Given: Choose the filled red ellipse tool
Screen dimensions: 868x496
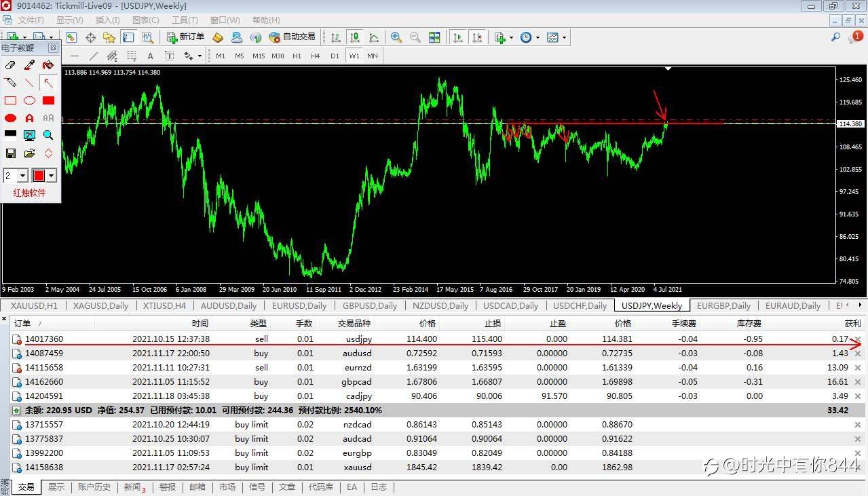Looking at the screenshot, I should pos(10,118).
